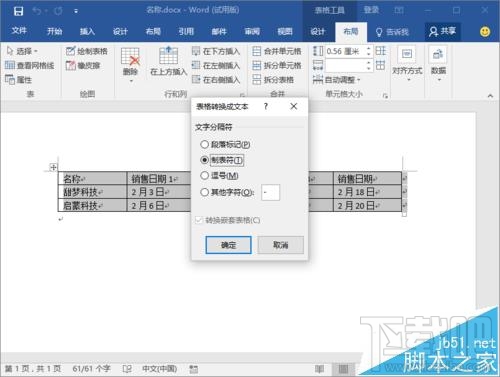This screenshot has height=377, width=500.
Task: Open the 对齐方式 alignment dropdown
Action: pos(407,64)
